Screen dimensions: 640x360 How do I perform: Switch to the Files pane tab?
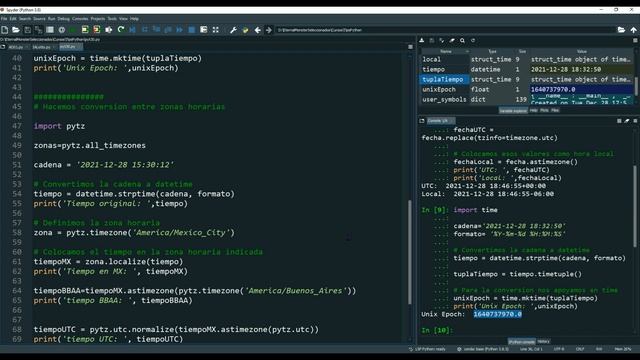pos(555,110)
